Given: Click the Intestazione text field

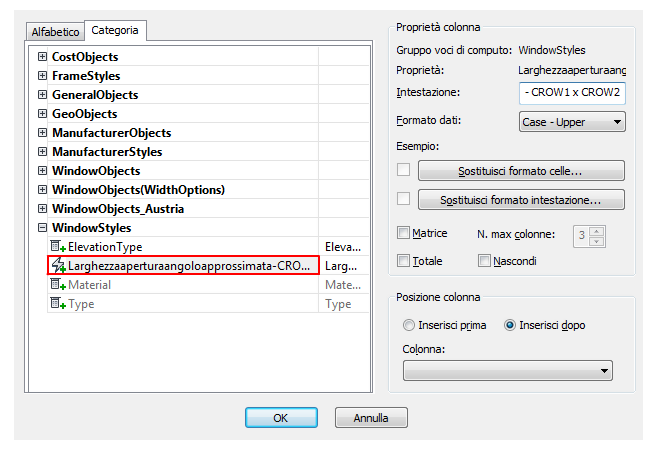Looking at the screenshot, I should (572, 92).
